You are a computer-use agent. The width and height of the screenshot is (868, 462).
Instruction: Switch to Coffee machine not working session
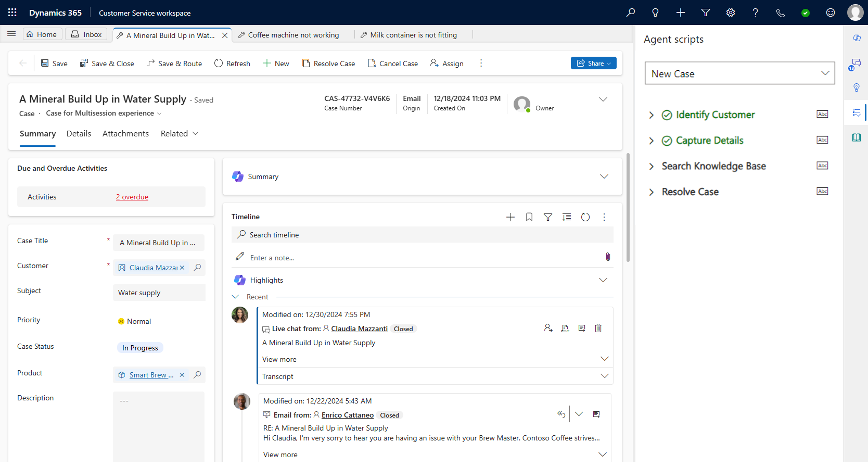(289, 35)
